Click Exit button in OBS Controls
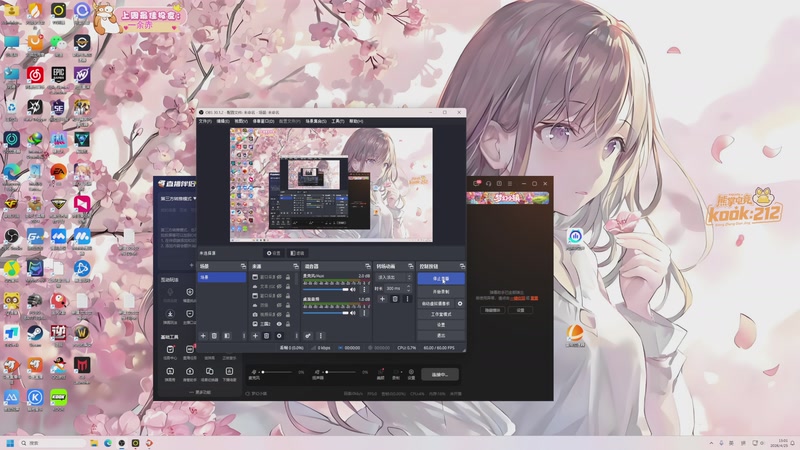 [441, 335]
